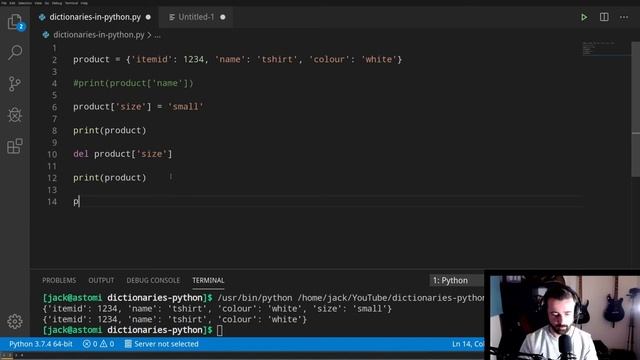Click commented '#print(product['name'])' line
Screen dimensions: 640x360
pos(133,83)
